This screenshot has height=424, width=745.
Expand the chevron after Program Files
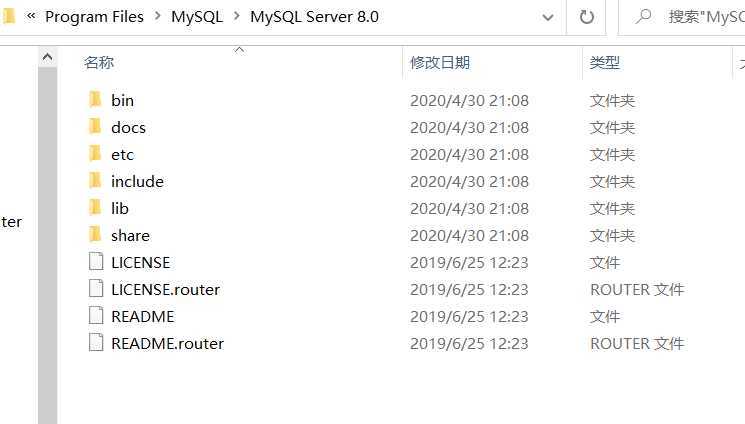[x=157, y=17]
